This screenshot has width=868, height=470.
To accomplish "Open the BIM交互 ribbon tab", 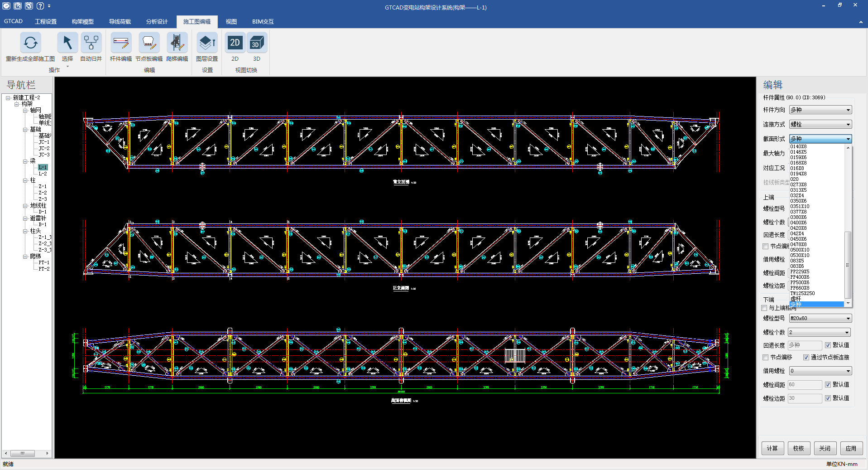I will [263, 22].
